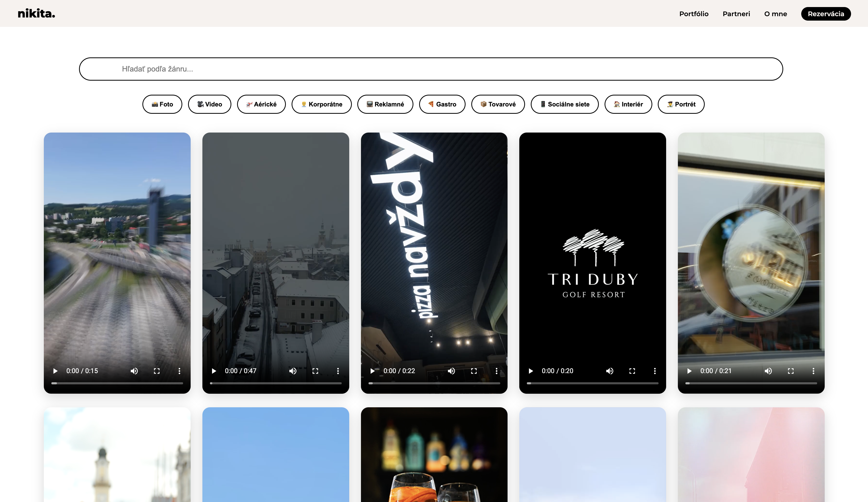Play the first aerial city video
The image size is (868, 502).
point(55,371)
